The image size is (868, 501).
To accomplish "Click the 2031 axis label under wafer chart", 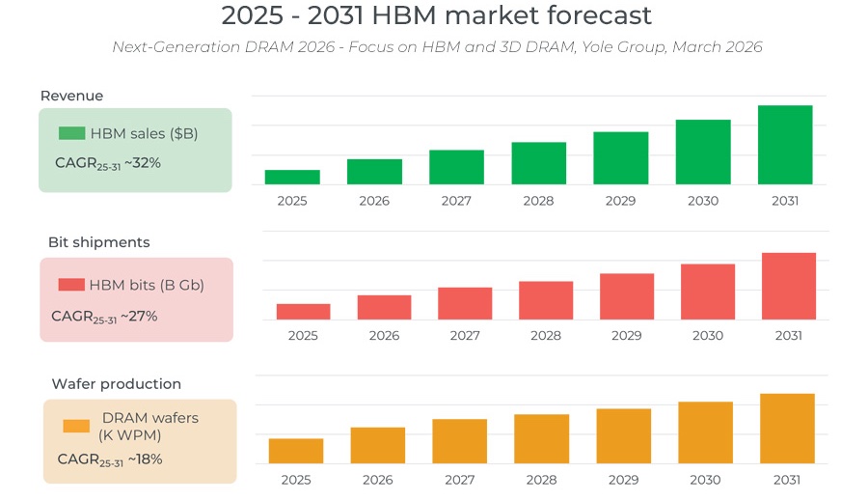I will (786, 479).
